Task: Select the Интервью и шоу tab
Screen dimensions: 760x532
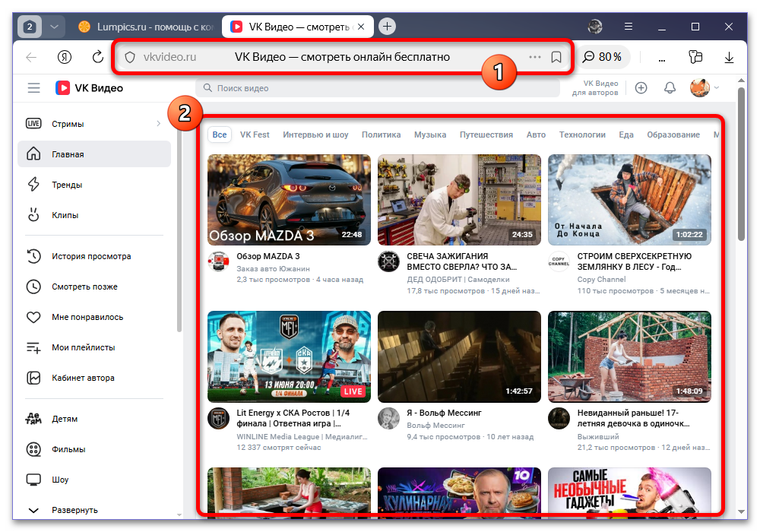Action: [315, 135]
